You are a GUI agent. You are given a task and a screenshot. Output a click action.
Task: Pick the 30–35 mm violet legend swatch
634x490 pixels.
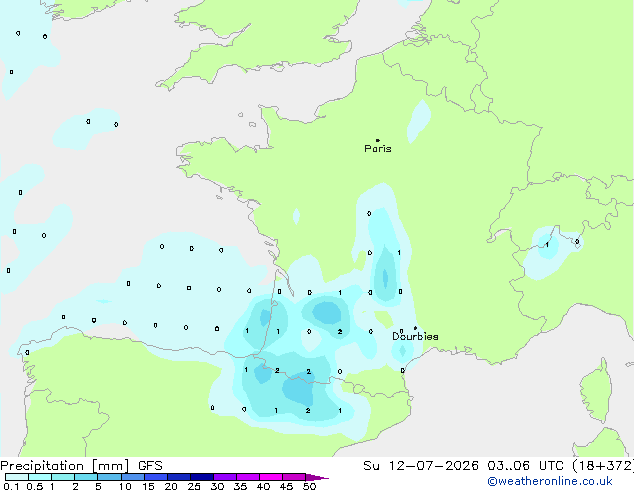coord(225,477)
